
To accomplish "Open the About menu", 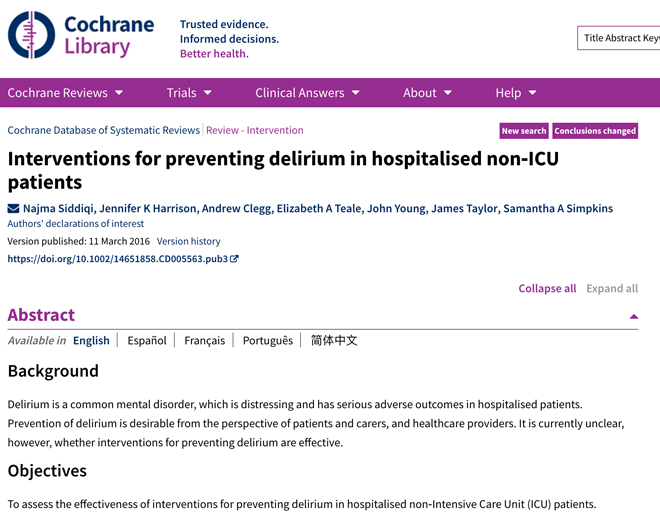I will (427, 93).
